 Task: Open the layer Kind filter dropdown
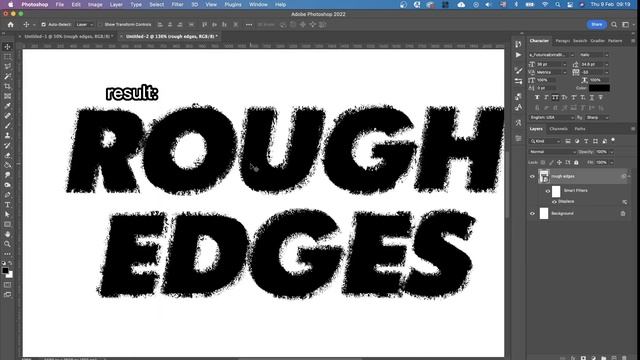coord(545,141)
